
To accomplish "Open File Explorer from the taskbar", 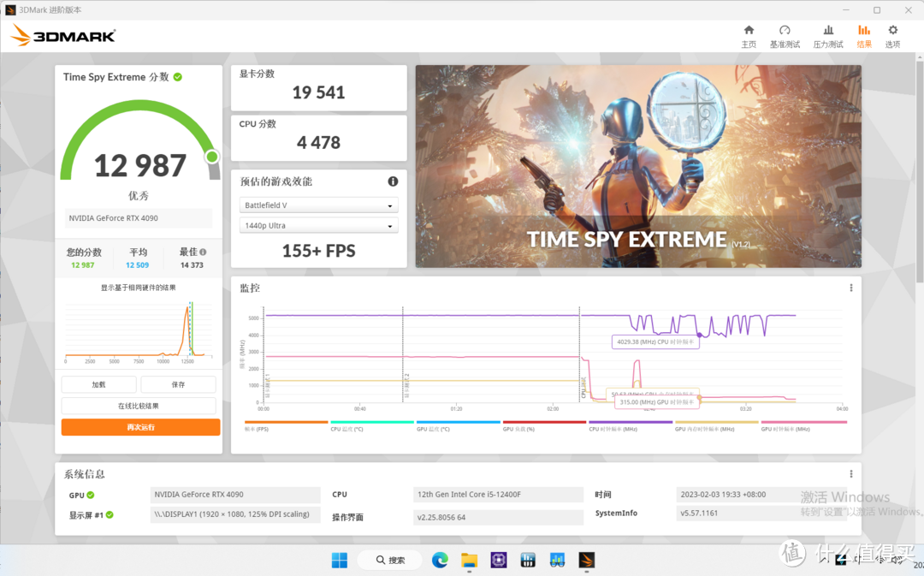I will [469, 560].
